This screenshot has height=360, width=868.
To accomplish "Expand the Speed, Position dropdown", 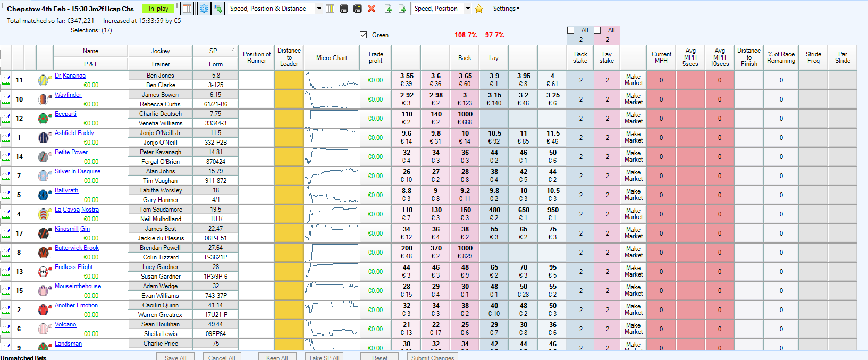I will [x=468, y=9].
